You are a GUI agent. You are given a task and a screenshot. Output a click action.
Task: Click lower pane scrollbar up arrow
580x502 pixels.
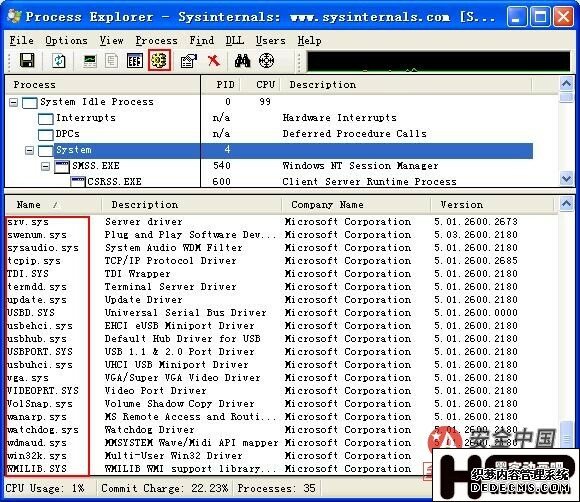tap(566, 203)
